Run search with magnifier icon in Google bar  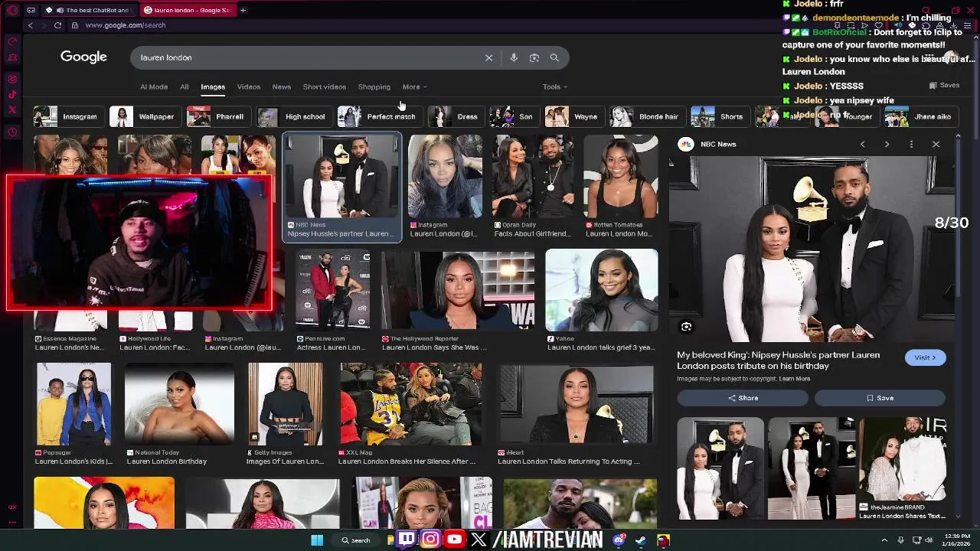click(x=554, y=57)
